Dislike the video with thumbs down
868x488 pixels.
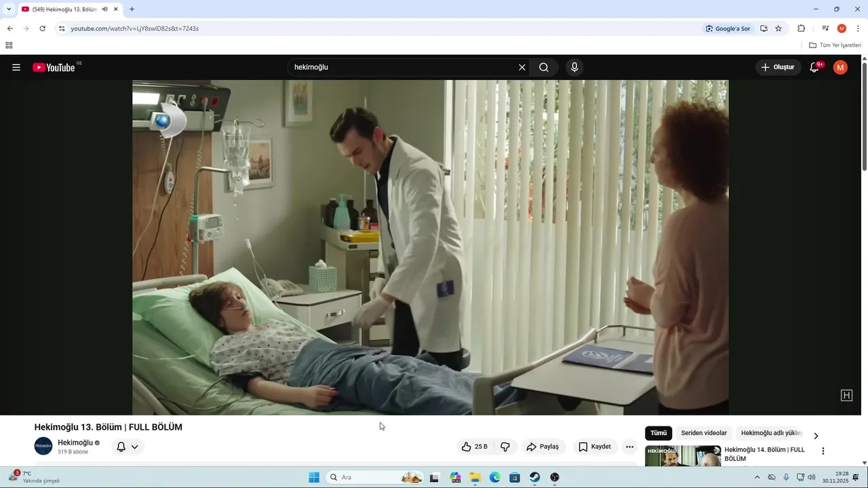pyautogui.click(x=505, y=447)
